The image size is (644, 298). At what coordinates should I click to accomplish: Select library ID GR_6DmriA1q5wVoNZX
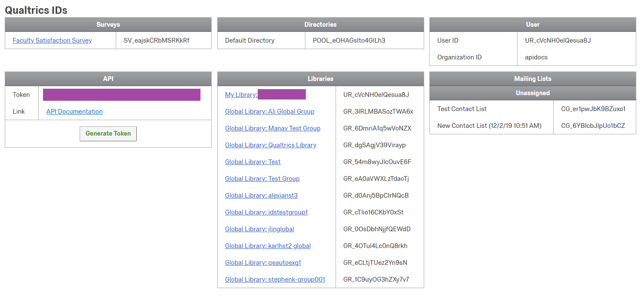click(377, 128)
